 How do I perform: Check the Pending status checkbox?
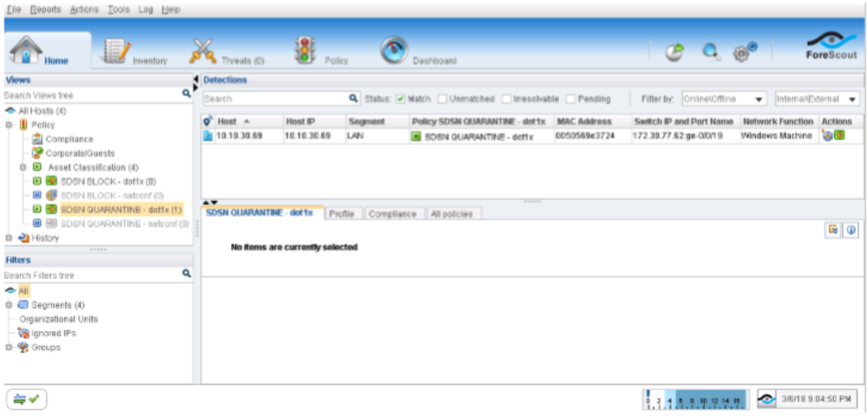pos(571,99)
